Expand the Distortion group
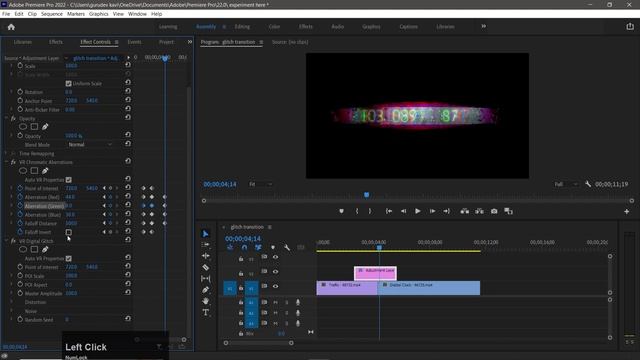This screenshot has height=360, width=640. pyautogui.click(x=11, y=302)
